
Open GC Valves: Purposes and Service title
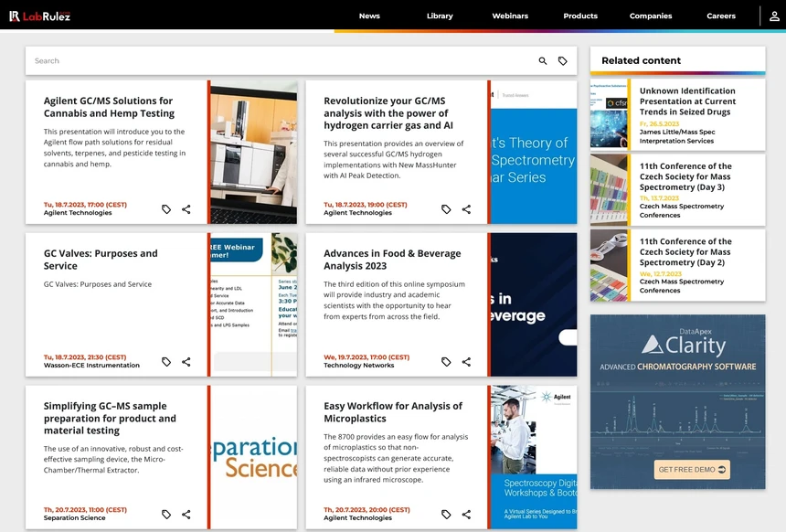(x=101, y=260)
